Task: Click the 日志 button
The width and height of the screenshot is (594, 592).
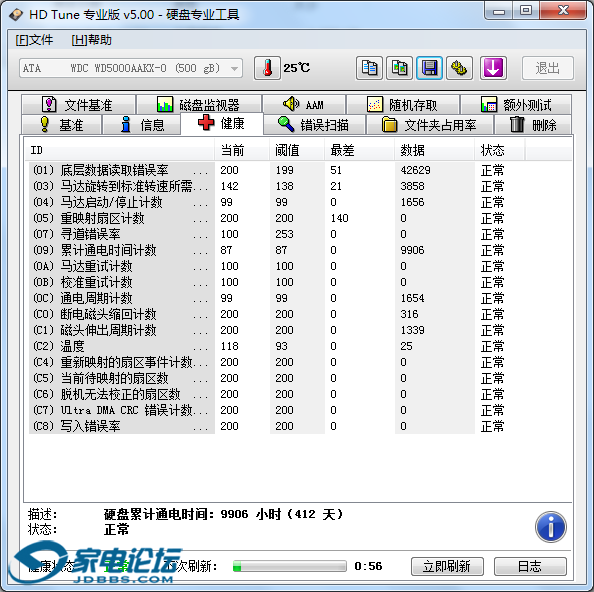Action: 530,566
